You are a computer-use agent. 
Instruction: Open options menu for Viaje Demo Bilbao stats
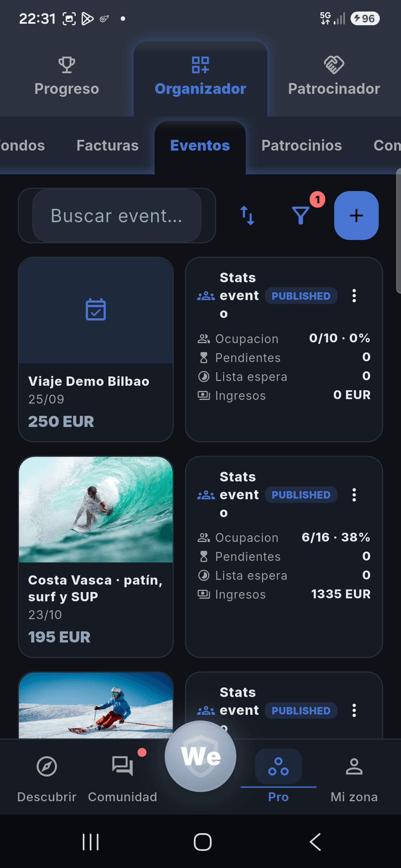(x=354, y=296)
